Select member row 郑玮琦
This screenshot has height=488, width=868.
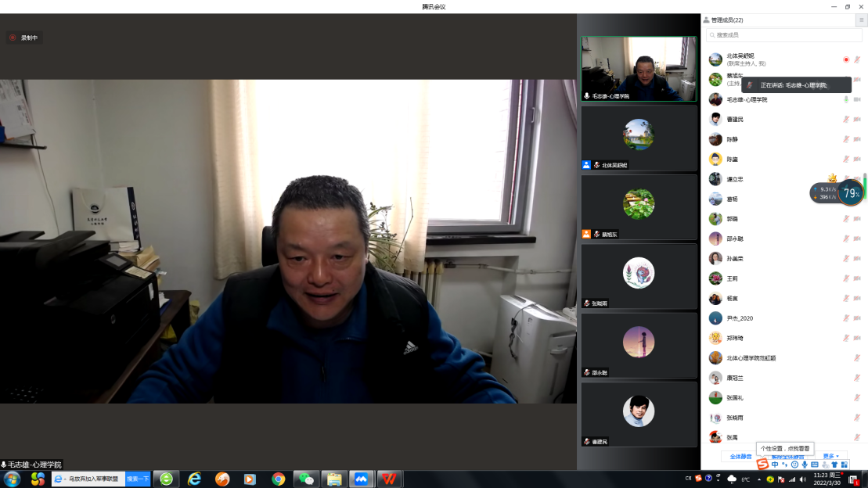coord(784,338)
